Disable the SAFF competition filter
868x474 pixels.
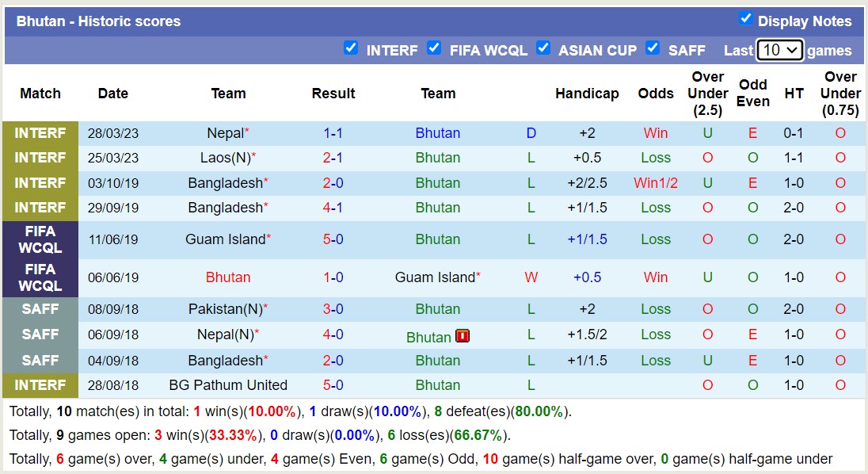(x=653, y=48)
